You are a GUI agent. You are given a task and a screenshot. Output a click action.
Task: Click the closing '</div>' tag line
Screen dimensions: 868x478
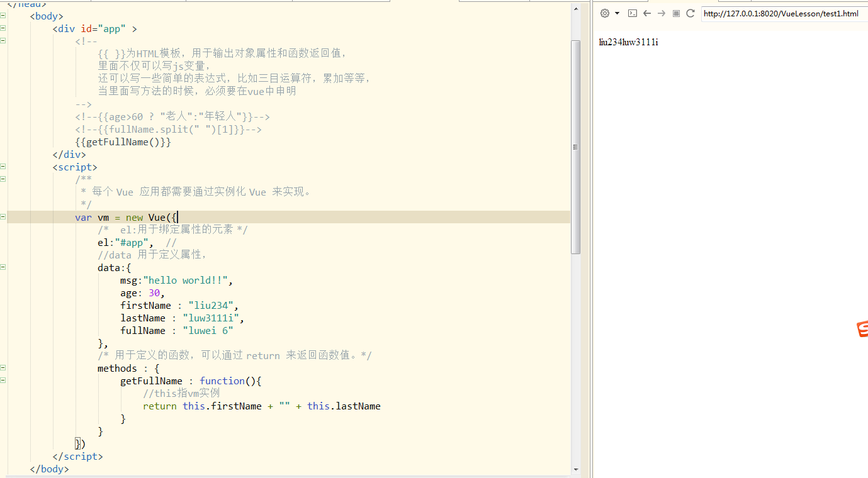[69, 155]
